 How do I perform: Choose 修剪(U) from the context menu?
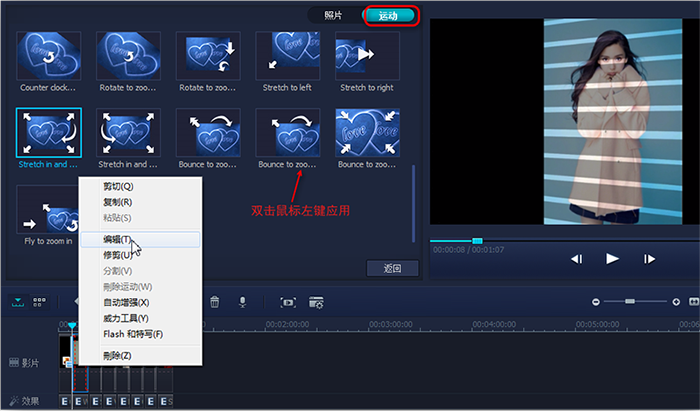click(x=140, y=255)
